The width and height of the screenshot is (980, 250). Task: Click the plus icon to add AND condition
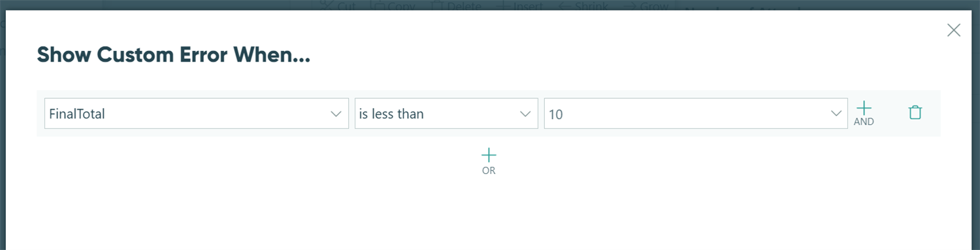[864, 108]
